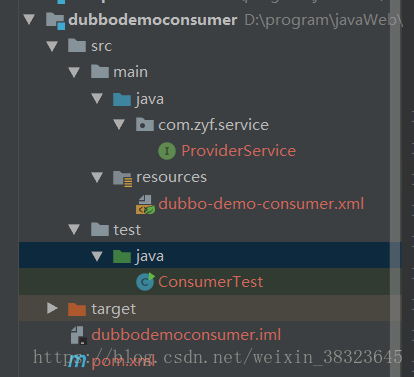Collapse the test folder arrow
Image resolution: width=414 pixels, height=377 pixels.
point(74,230)
